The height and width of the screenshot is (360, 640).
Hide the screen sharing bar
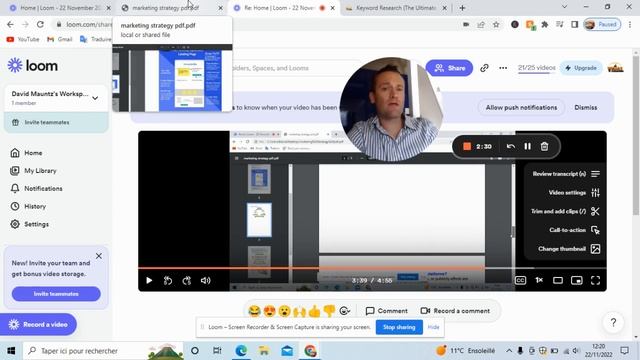(433, 327)
